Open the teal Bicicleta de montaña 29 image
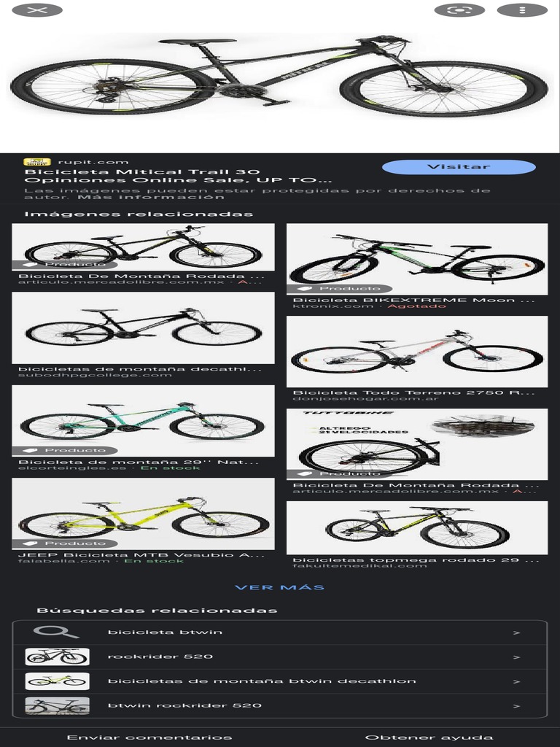This screenshot has height=747, width=560. pos(143,421)
